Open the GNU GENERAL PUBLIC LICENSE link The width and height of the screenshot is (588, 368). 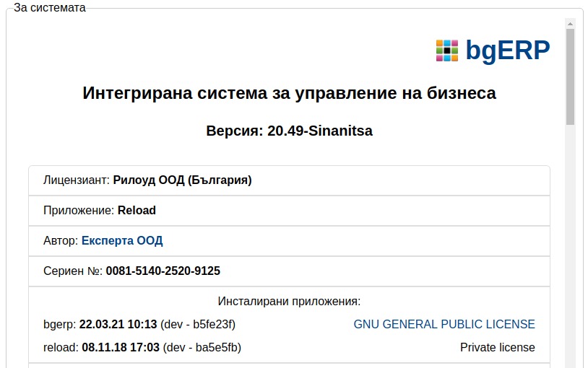coord(444,324)
